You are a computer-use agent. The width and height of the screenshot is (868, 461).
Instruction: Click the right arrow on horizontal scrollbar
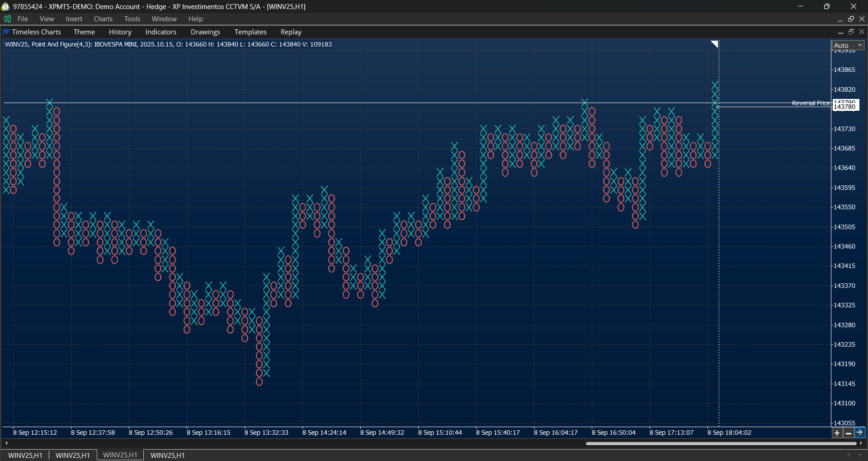pos(861,443)
